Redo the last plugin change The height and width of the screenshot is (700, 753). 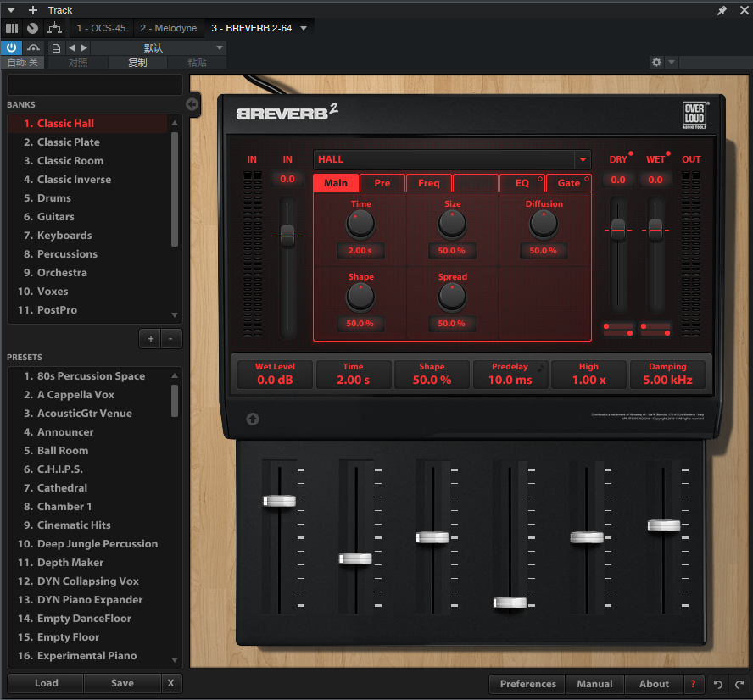(739, 684)
